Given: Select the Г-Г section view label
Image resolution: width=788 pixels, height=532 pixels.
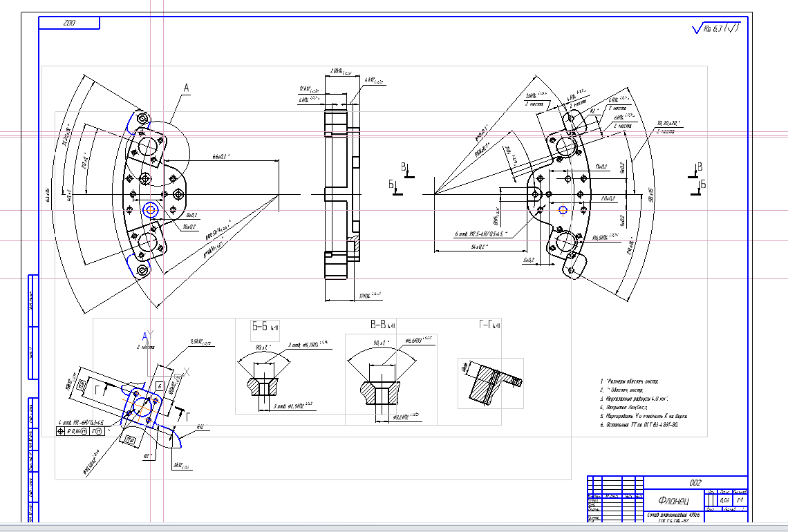Looking at the screenshot, I should coord(489,325).
